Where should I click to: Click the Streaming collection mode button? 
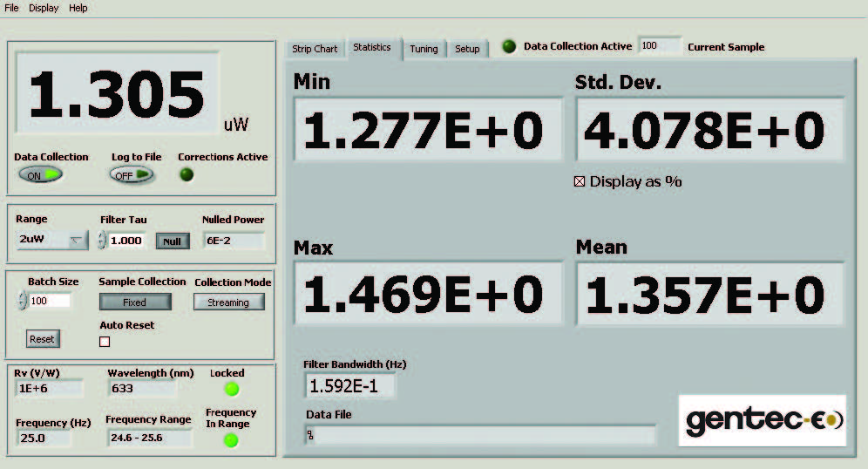click(x=228, y=302)
